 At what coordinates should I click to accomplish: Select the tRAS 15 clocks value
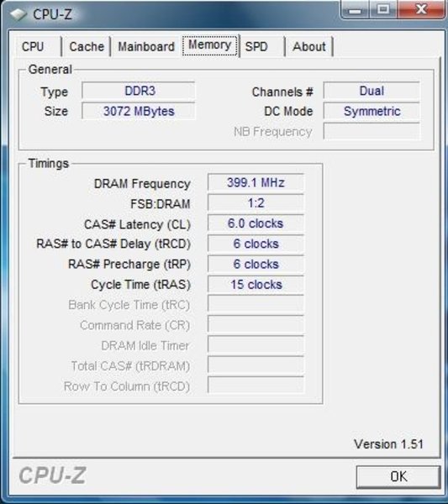point(256,285)
